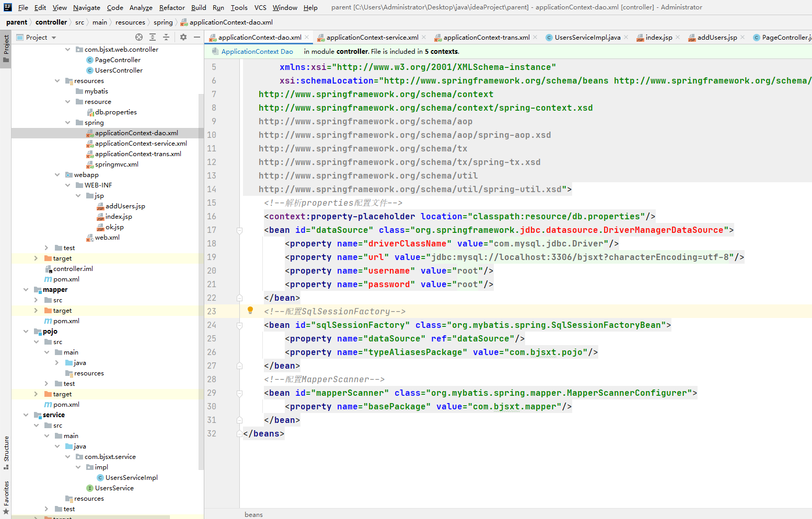The image size is (812, 519).
Task: Open the File menu
Action: 23,7
